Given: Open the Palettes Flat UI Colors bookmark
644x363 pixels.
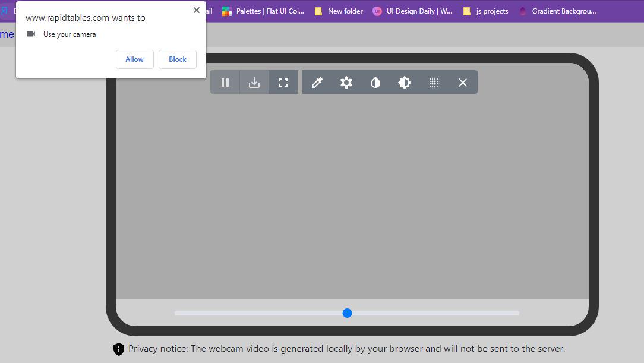Looking at the screenshot, I should (263, 11).
